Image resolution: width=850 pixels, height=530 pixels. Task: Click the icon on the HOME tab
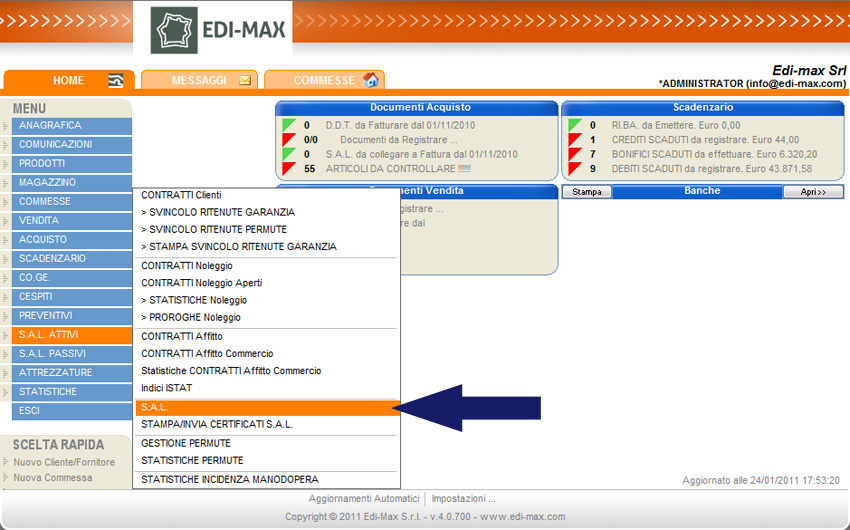click(x=116, y=80)
